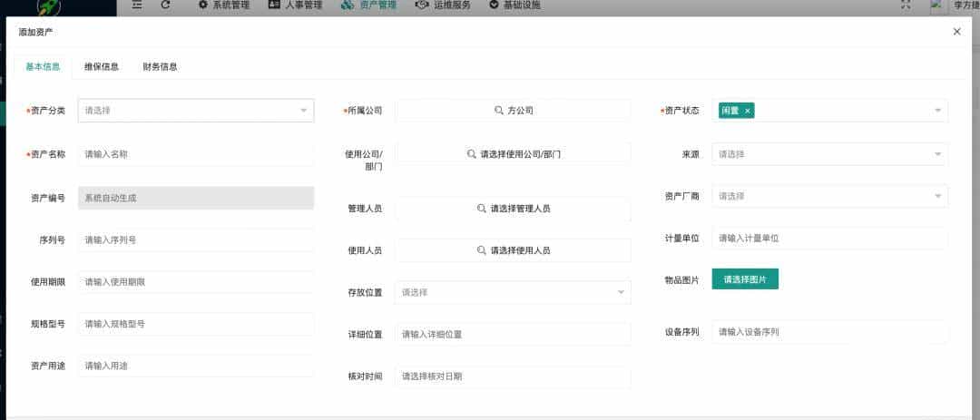Click the fullscreen icon in top bar
This screenshot has height=420, width=980.
(906, 5)
